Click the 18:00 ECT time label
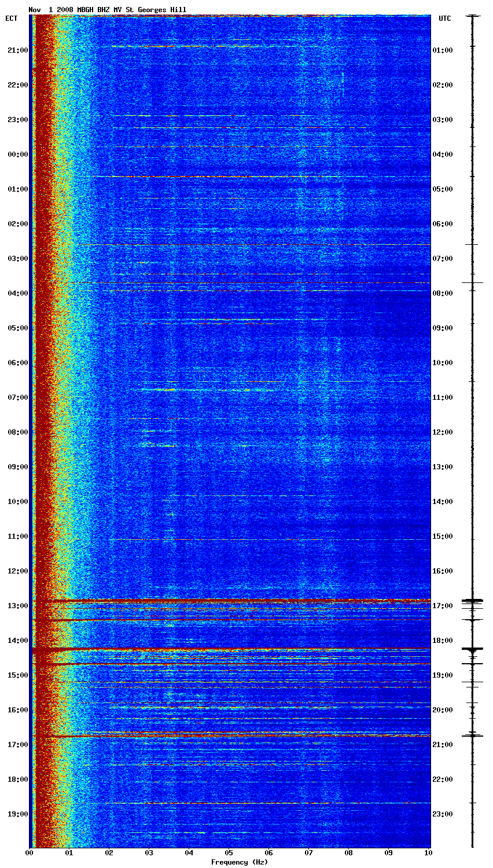Viewport: 493px width, 868px height. (17, 779)
